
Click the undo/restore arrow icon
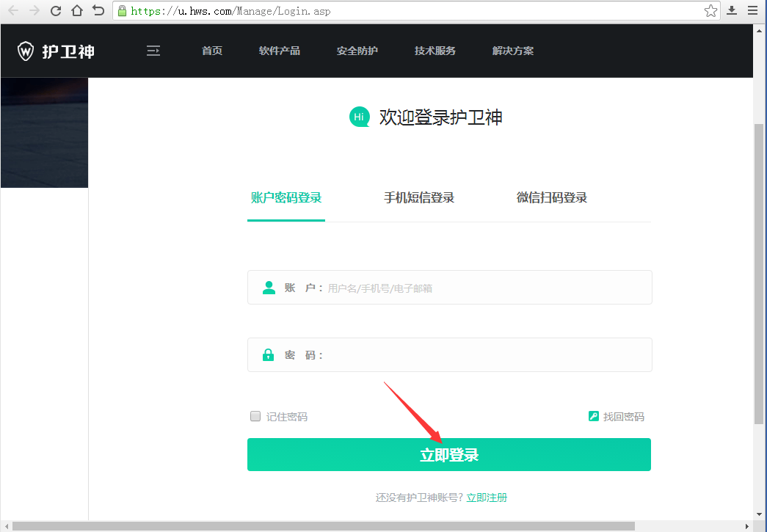98,11
